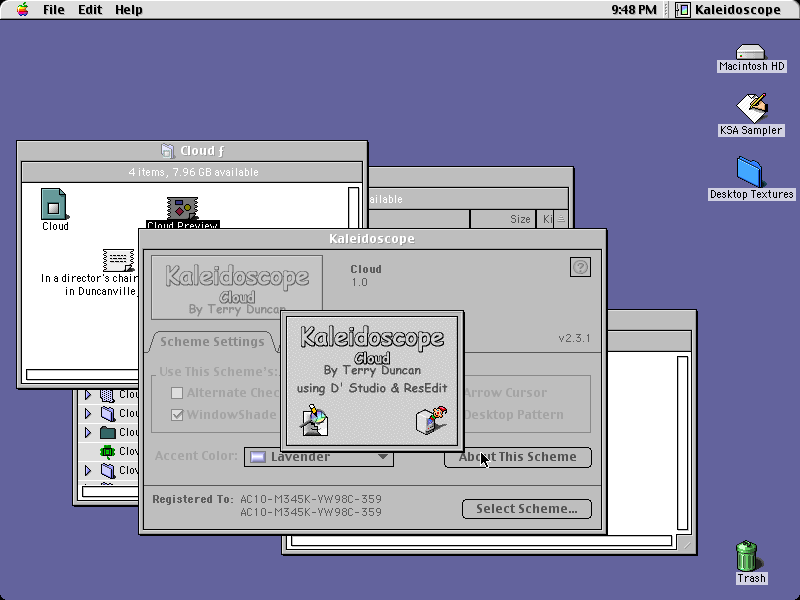Click the "Accent Color:" label

coord(196,456)
